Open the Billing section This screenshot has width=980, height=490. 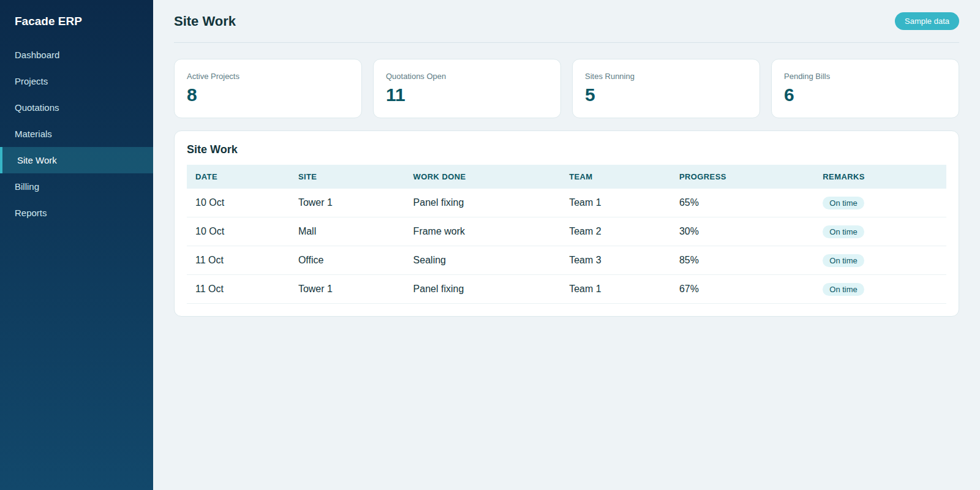click(x=77, y=187)
